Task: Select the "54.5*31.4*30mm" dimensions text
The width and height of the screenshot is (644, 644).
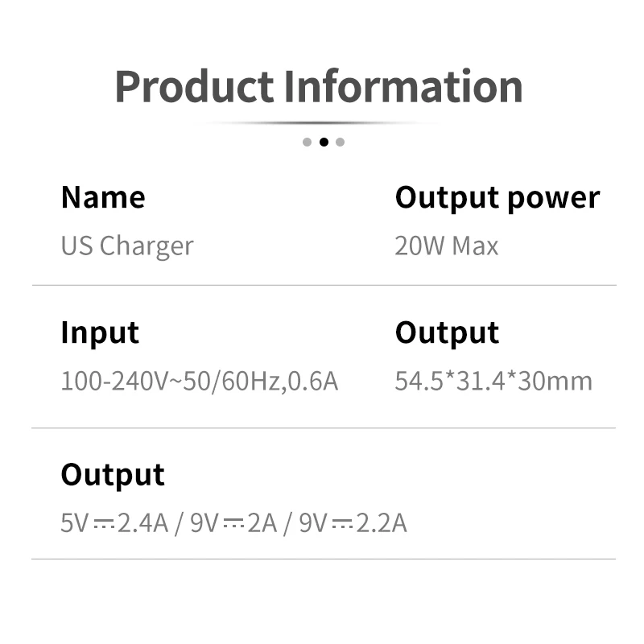Action: (x=493, y=381)
